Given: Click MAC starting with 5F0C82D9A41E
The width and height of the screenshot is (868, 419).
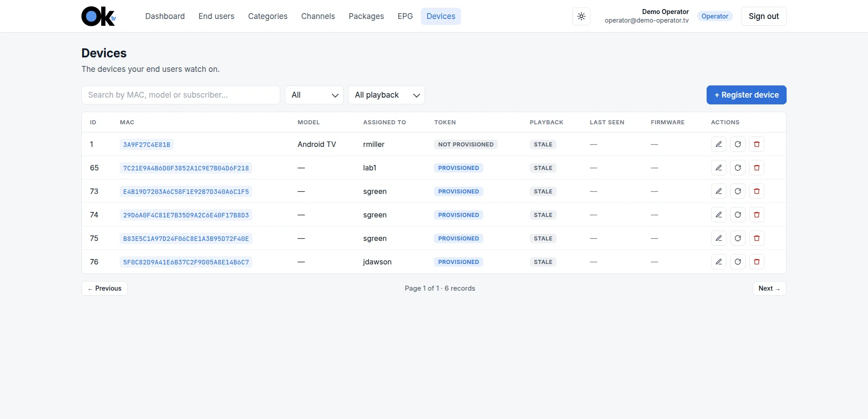Looking at the screenshot, I should click(x=186, y=262).
